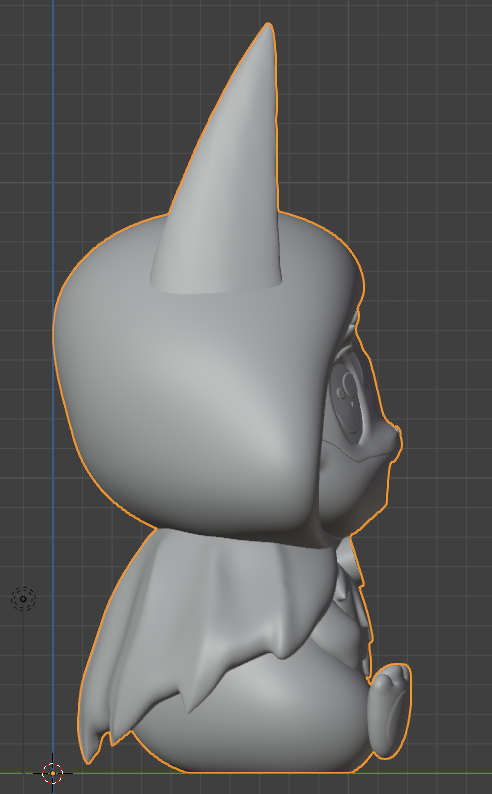This screenshot has width=492, height=794.
Task: Click the character's small nose
Action: pyautogui.click(x=395, y=439)
